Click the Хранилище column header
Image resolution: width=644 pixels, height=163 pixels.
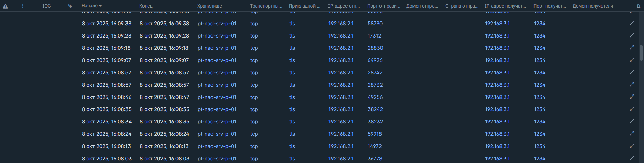[x=209, y=6]
